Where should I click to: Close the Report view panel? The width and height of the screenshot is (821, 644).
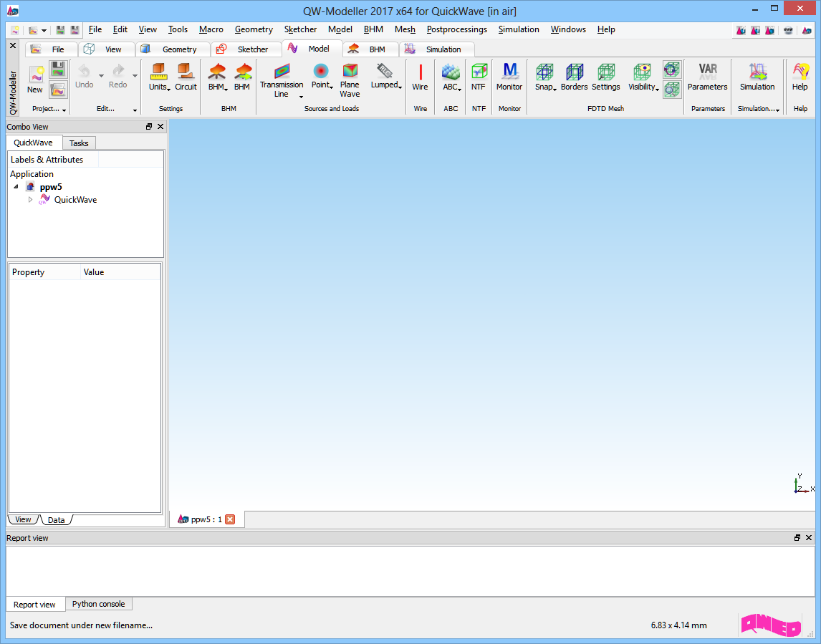click(x=809, y=538)
